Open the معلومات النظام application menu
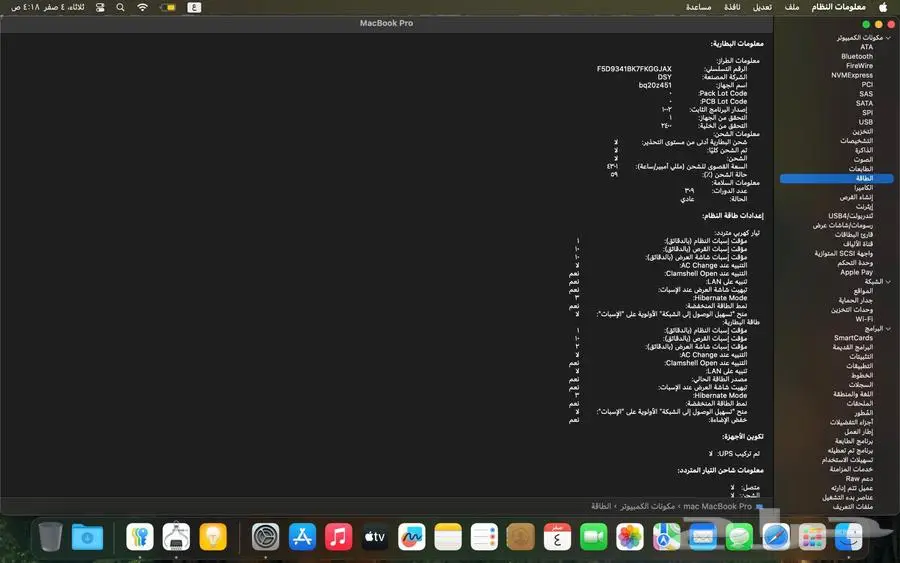 click(838, 7)
